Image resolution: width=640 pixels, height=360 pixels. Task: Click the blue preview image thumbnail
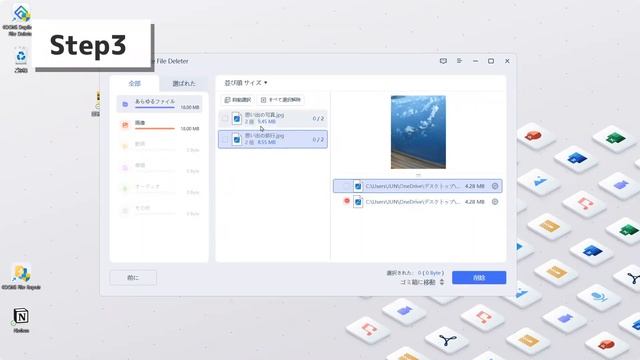pos(418,132)
